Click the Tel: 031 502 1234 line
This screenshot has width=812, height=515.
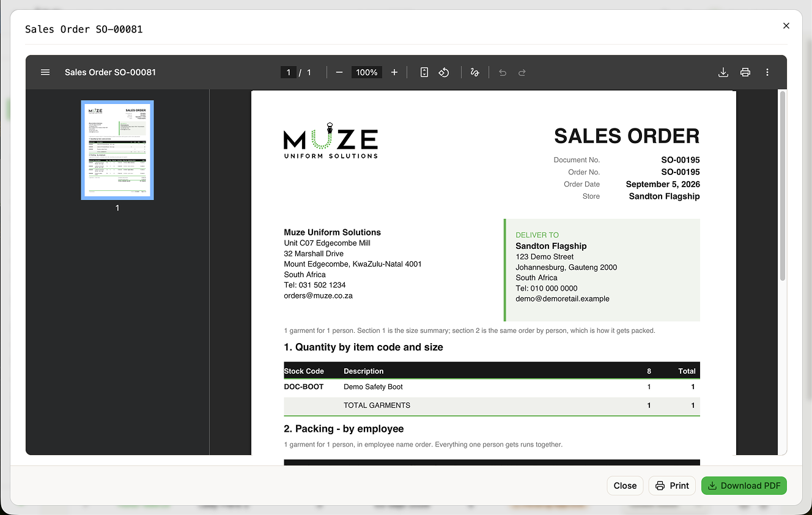(x=315, y=285)
